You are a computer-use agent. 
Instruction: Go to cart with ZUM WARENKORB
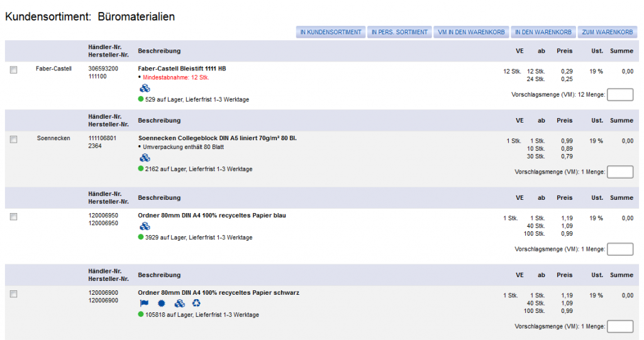point(607,32)
